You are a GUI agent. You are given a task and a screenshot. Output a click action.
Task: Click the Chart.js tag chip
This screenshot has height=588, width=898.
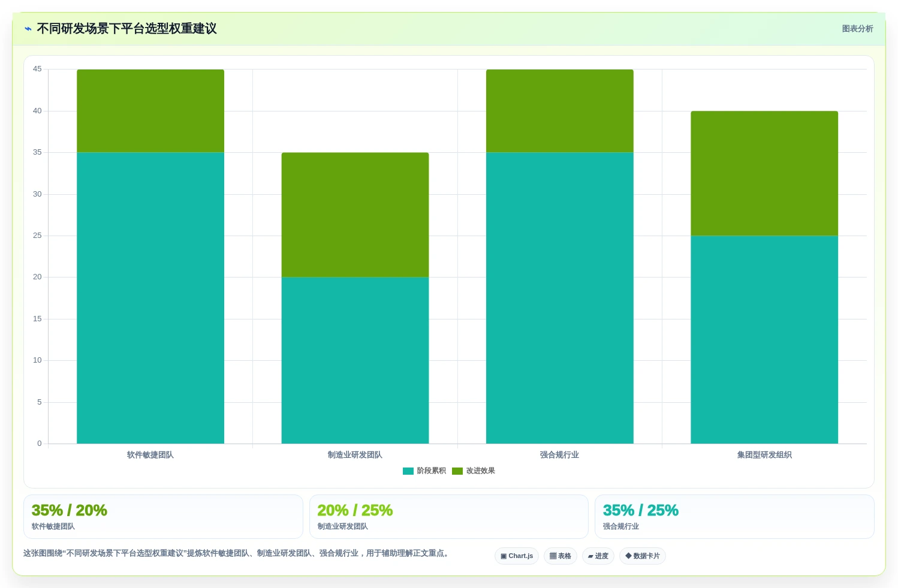tap(517, 556)
